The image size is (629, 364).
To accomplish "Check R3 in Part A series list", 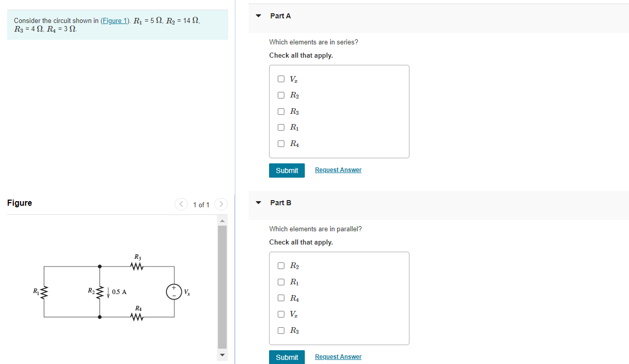I will pyautogui.click(x=281, y=111).
